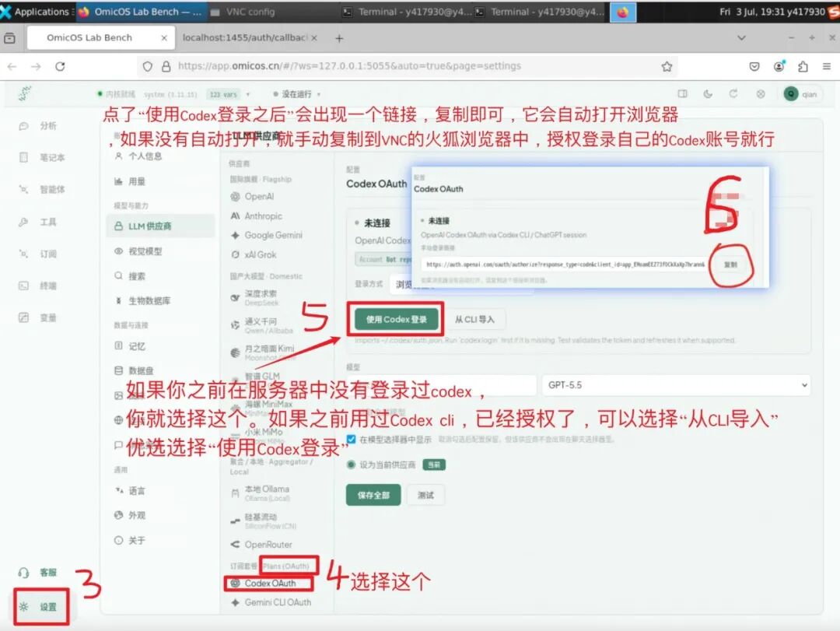This screenshot has height=631, width=840.
Task: Open the browser extensions puzzle icon
Action: click(x=803, y=66)
